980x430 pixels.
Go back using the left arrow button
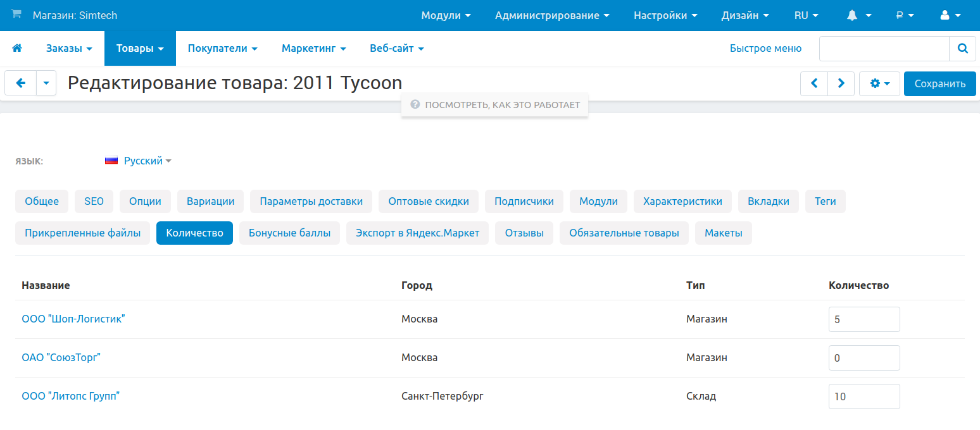pos(21,83)
